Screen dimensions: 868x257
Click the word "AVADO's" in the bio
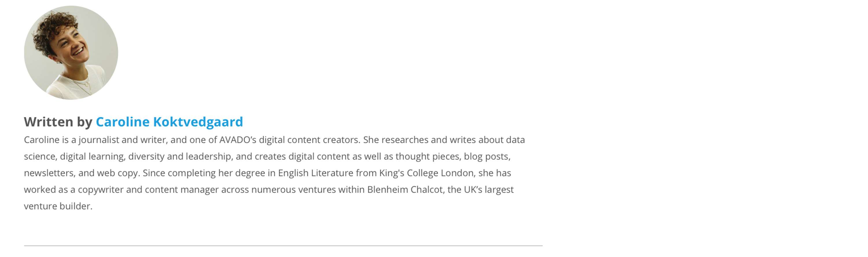pos(238,139)
